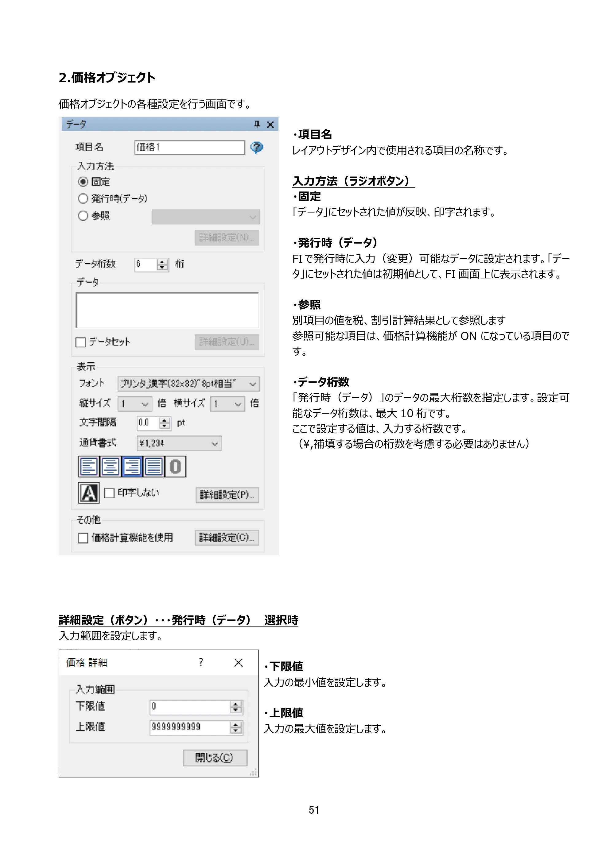This screenshot has width=614, height=868.
Task: Click the 項目名 input field containing 価格1
Action: (189, 148)
